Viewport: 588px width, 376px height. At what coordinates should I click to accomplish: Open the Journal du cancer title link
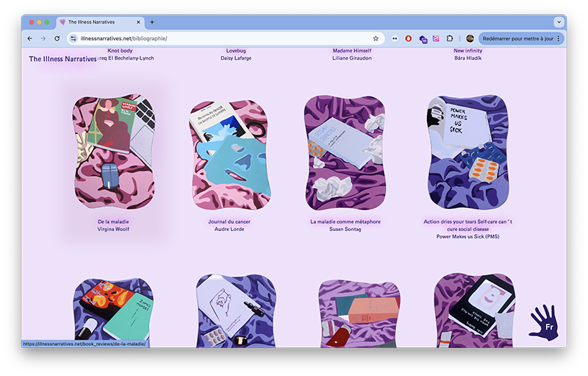(229, 221)
